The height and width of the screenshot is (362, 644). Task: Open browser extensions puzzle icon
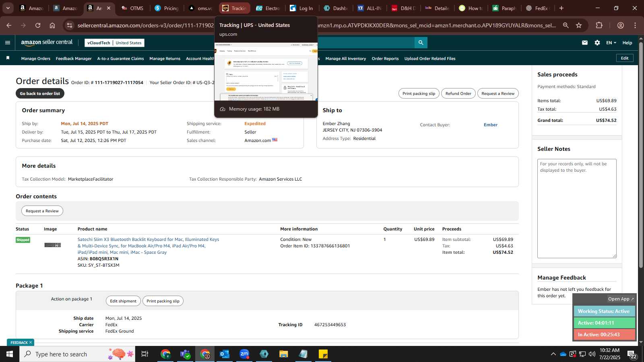(599, 25)
